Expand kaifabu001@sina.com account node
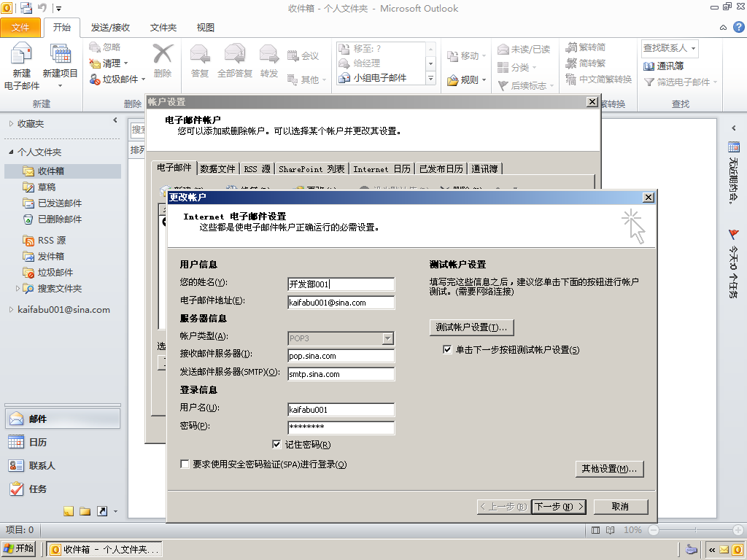 point(11,309)
